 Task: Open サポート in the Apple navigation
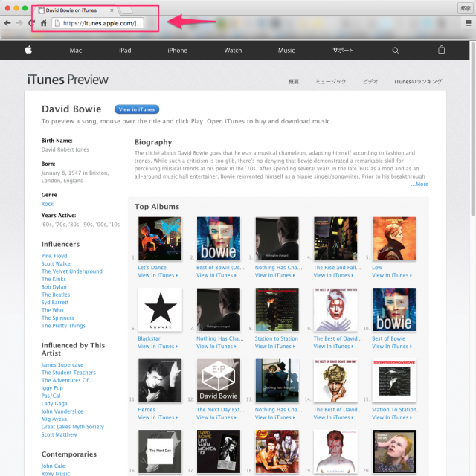[x=343, y=51]
